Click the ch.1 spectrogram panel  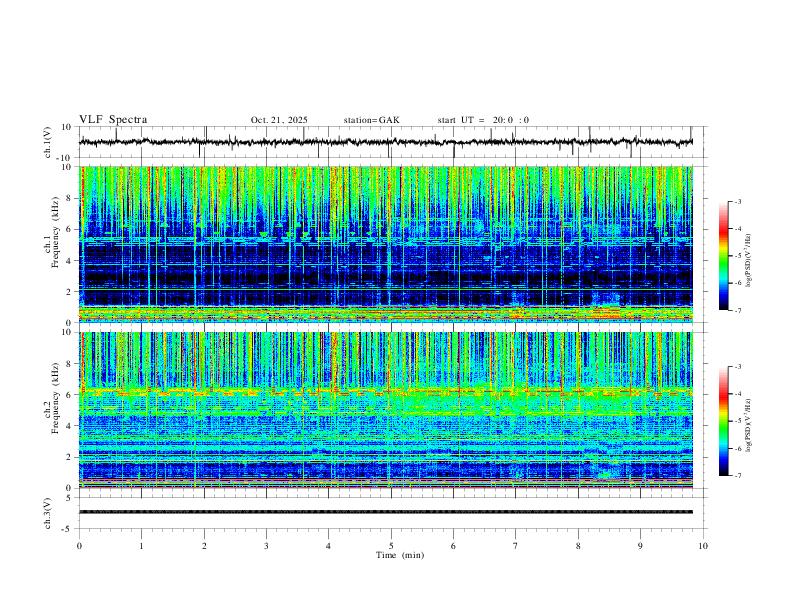(386, 244)
